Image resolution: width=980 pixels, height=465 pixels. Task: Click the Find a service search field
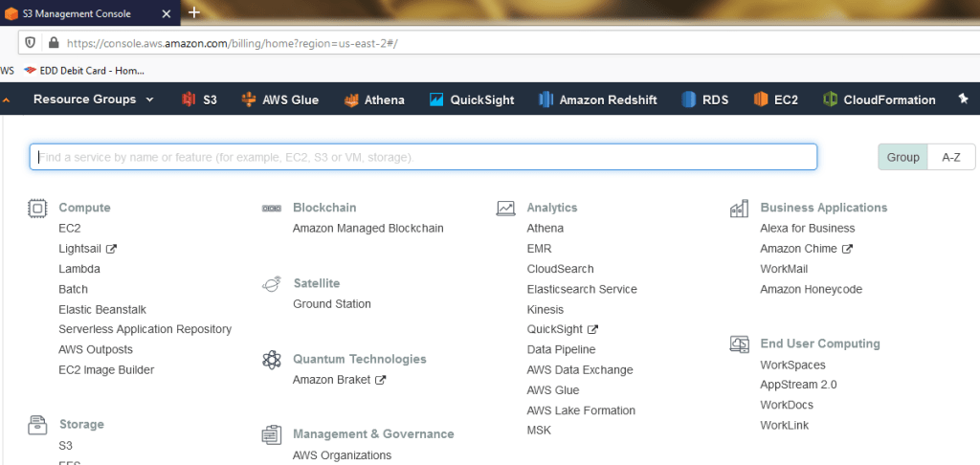click(x=422, y=157)
